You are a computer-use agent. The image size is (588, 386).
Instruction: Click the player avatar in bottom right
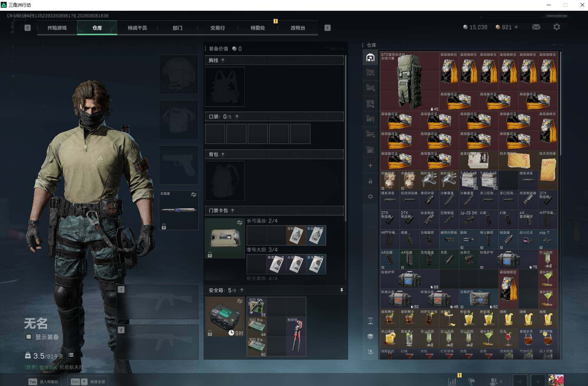coord(556,380)
